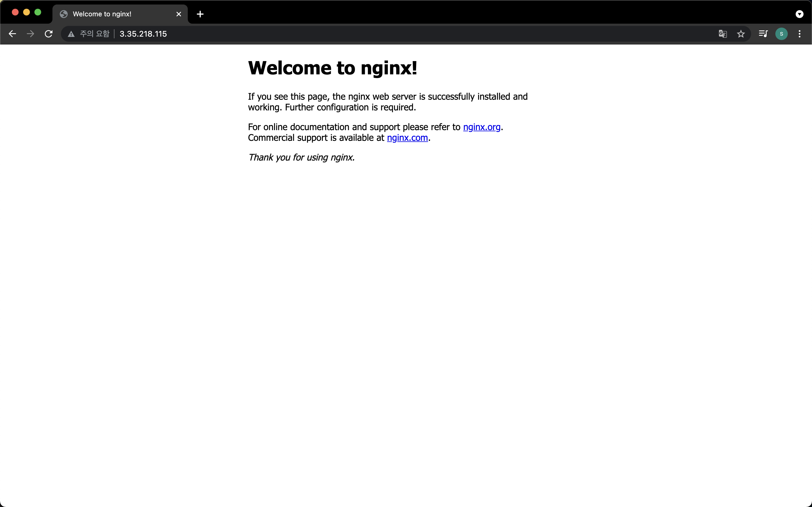Reload the nginx welcome page
The image size is (812, 507).
click(49, 34)
